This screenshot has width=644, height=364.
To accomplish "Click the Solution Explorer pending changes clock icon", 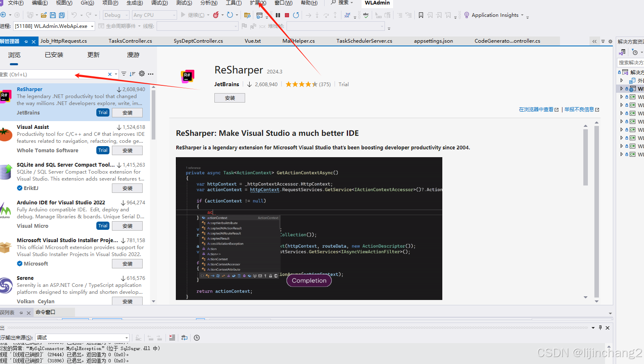I will (x=635, y=52).
